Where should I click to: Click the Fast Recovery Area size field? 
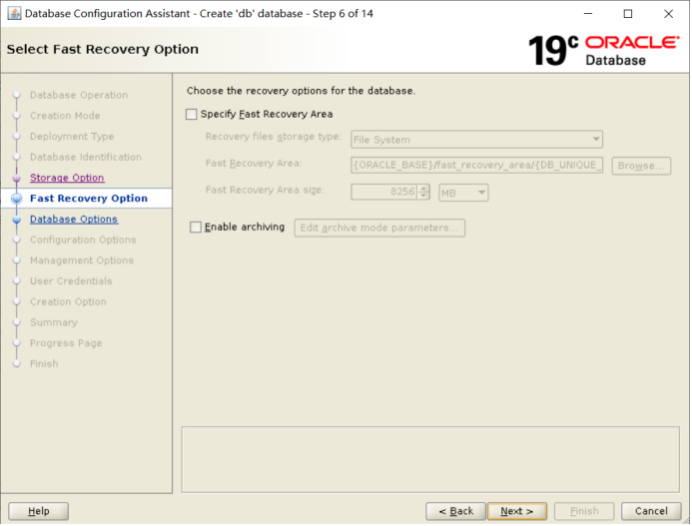[384, 192]
